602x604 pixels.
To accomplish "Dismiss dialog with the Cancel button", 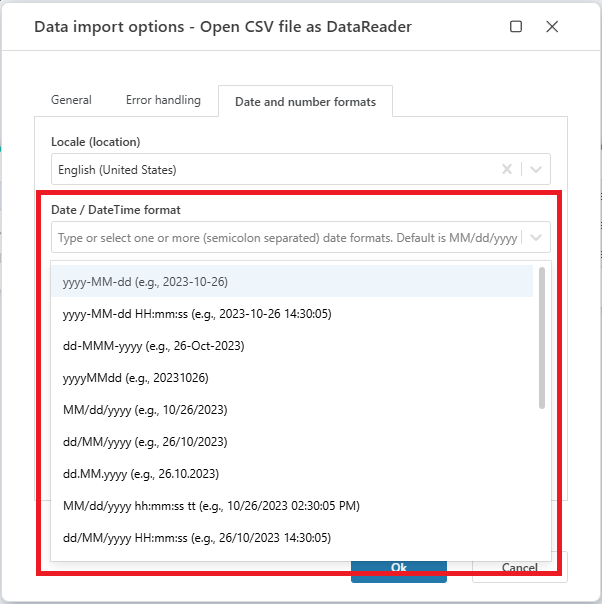I will [520, 567].
